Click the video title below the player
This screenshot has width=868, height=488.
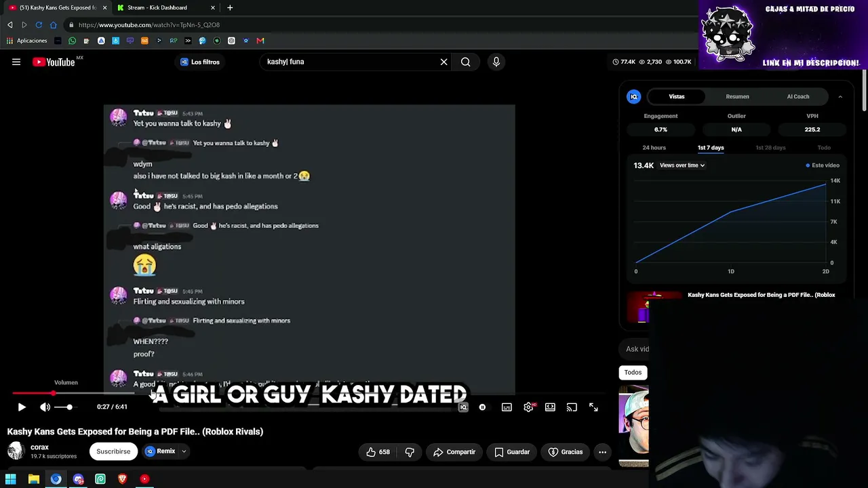click(135, 432)
